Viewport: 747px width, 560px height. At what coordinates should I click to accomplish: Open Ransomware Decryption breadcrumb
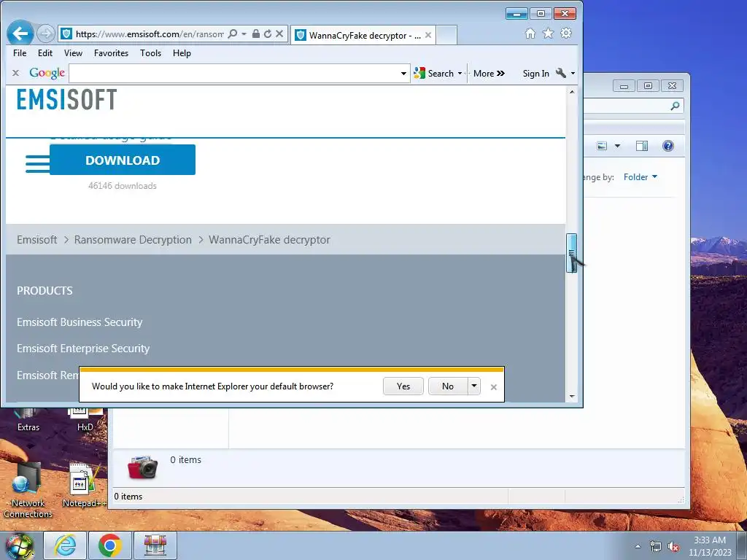133,239
